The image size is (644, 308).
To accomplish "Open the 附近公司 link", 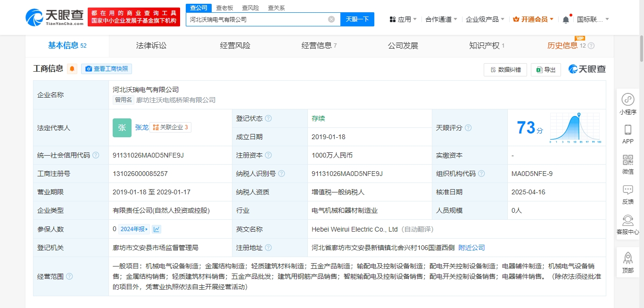I will click(471, 248).
